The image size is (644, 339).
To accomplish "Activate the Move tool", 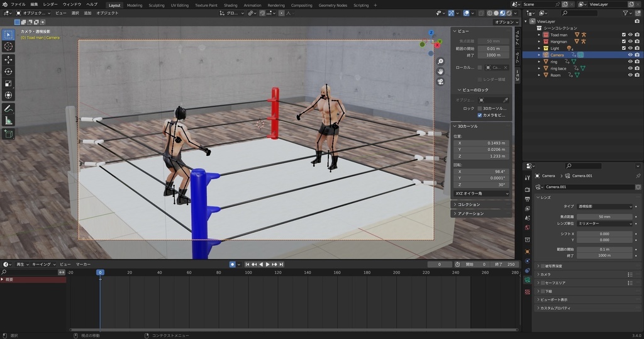I will pyautogui.click(x=8, y=60).
